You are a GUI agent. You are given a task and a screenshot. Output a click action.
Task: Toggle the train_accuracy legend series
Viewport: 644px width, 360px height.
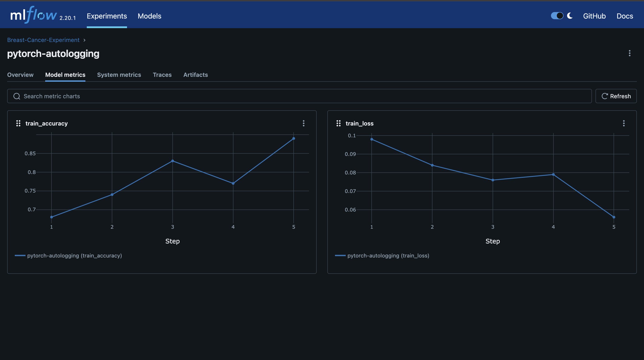tap(74, 256)
